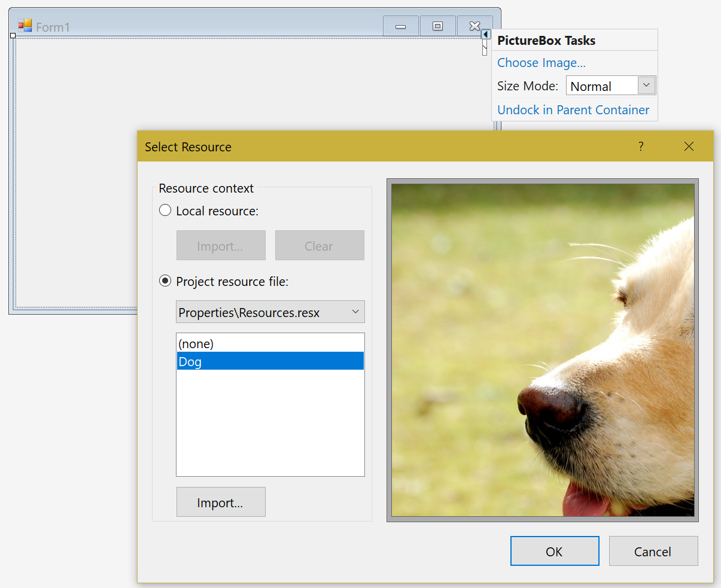This screenshot has width=721, height=588.
Task: Click the Form1 window icon
Action: pyautogui.click(x=25, y=25)
